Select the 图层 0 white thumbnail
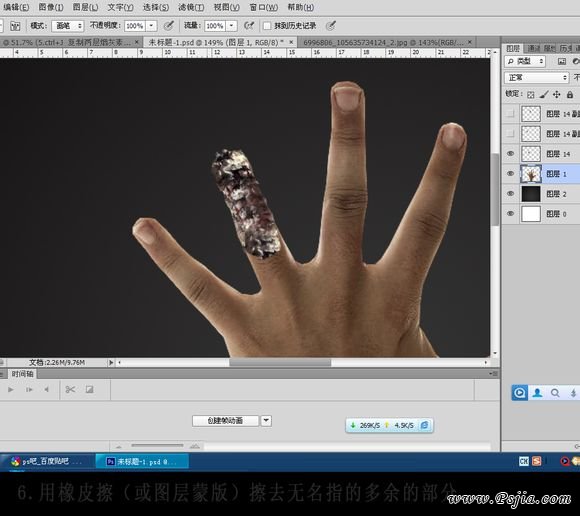 [x=531, y=214]
